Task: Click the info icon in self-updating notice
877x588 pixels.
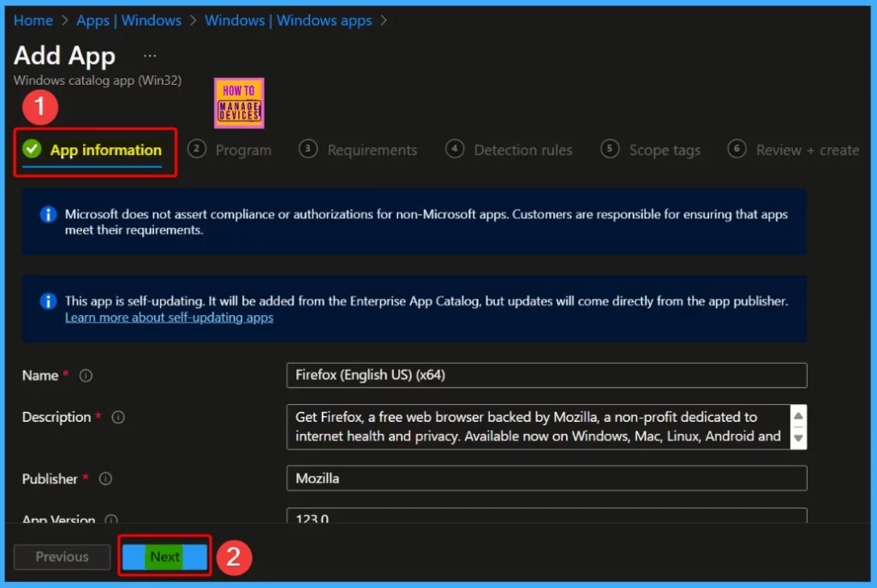Action: (x=48, y=300)
